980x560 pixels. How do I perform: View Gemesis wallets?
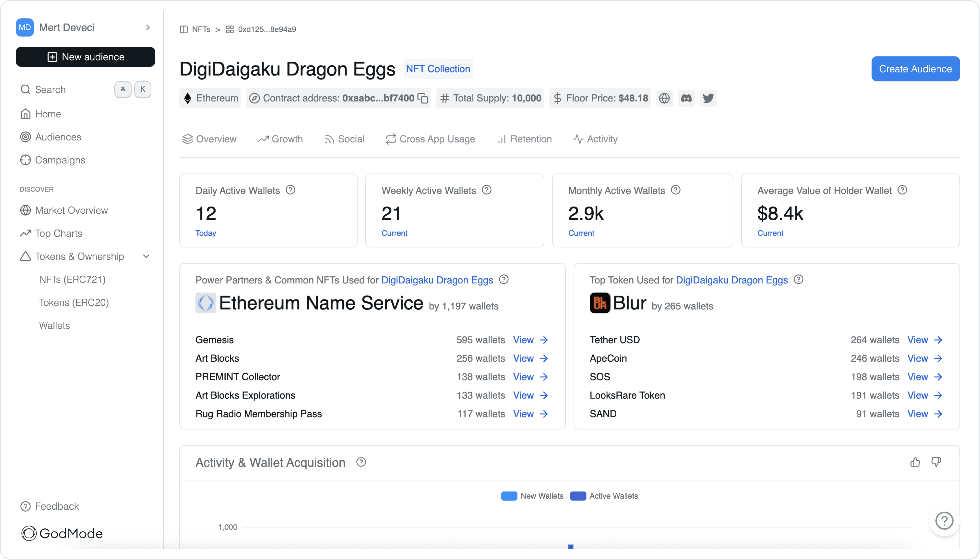(530, 340)
